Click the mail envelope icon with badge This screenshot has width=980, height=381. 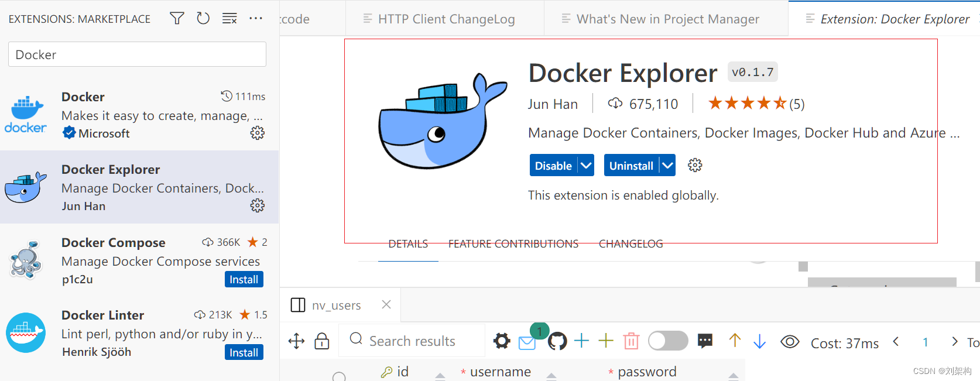[527, 342]
